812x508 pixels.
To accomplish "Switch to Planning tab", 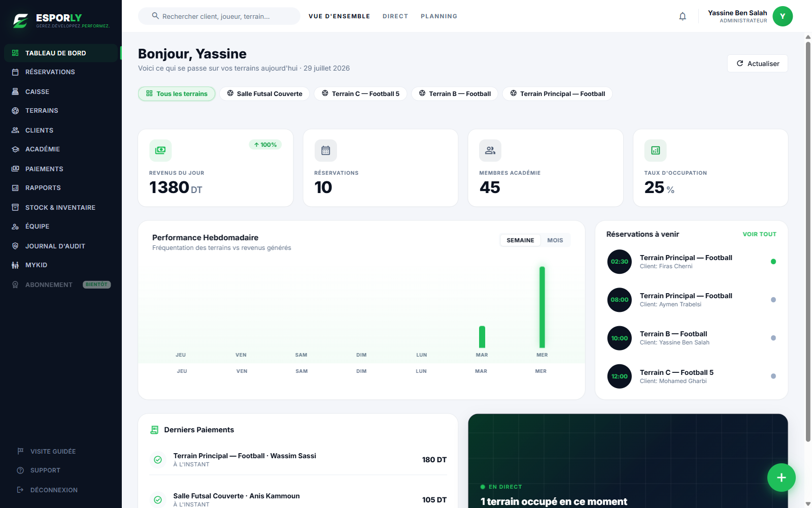I will click(x=439, y=16).
